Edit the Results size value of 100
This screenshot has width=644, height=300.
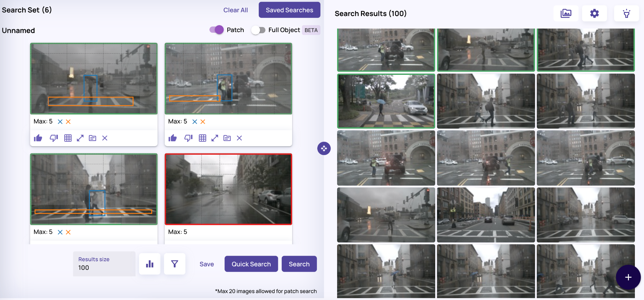click(104, 267)
